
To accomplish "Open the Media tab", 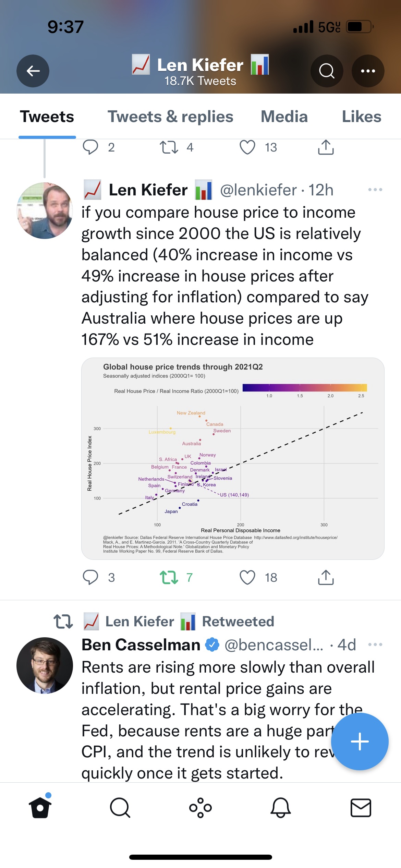I will point(284,117).
